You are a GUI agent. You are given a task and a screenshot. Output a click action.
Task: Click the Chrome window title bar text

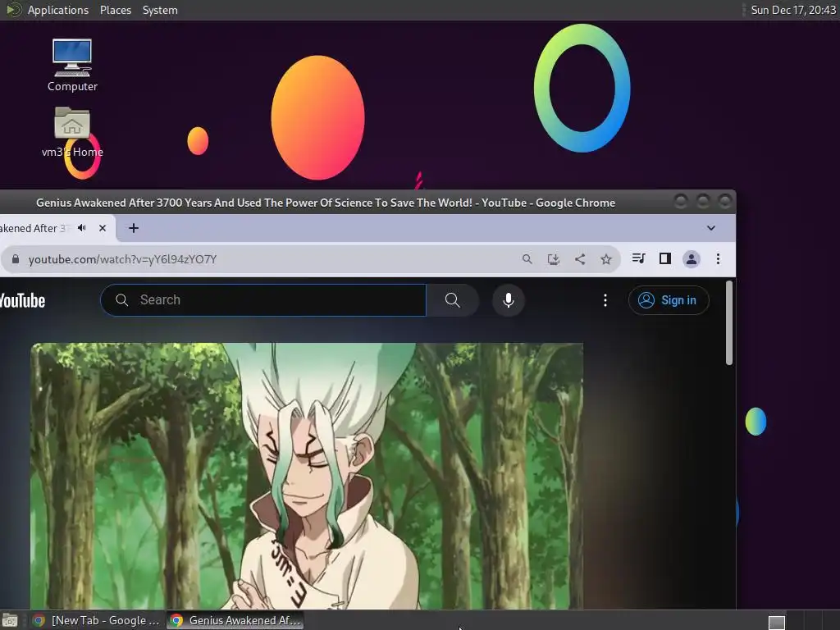point(325,203)
